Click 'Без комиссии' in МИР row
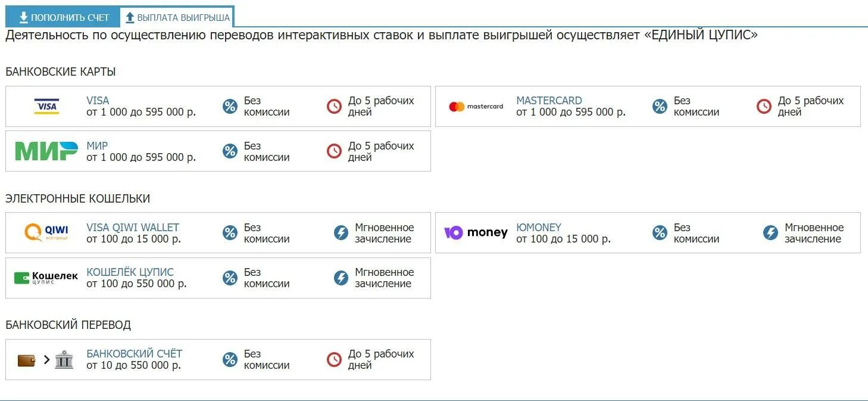 click(x=267, y=151)
